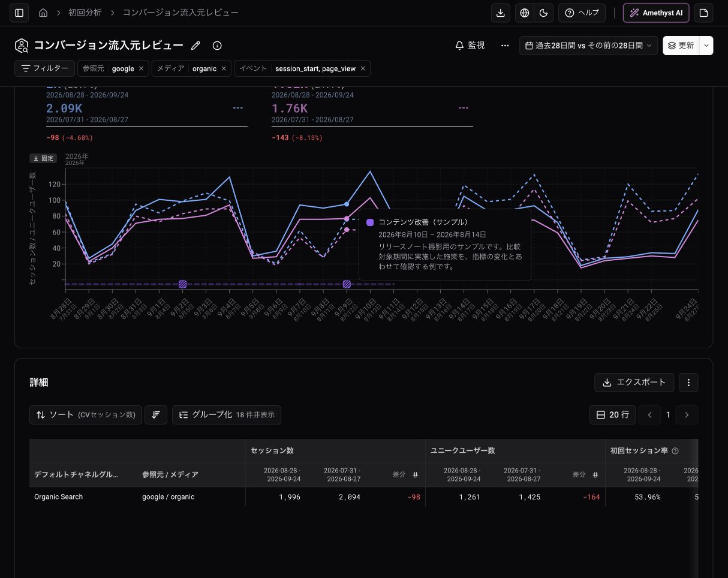Click the 更新 update button
This screenshot has width=728, height=578.
click(x=681, y=46)
